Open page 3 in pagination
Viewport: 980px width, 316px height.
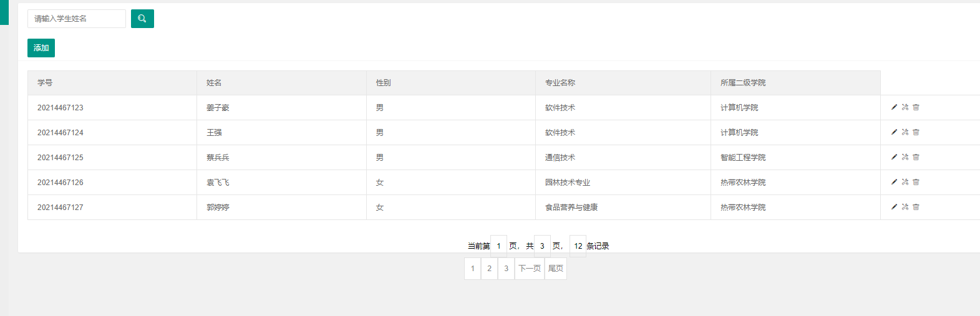click(506, 269)
